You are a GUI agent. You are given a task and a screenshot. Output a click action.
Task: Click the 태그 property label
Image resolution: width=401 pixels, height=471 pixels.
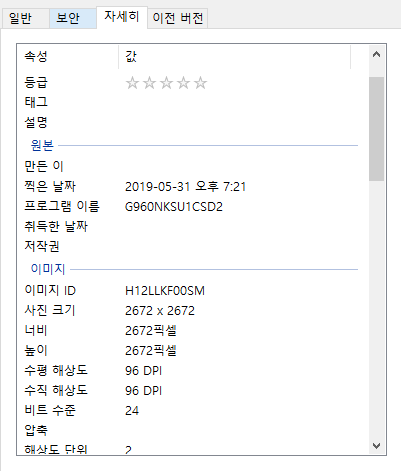(36, 102)
